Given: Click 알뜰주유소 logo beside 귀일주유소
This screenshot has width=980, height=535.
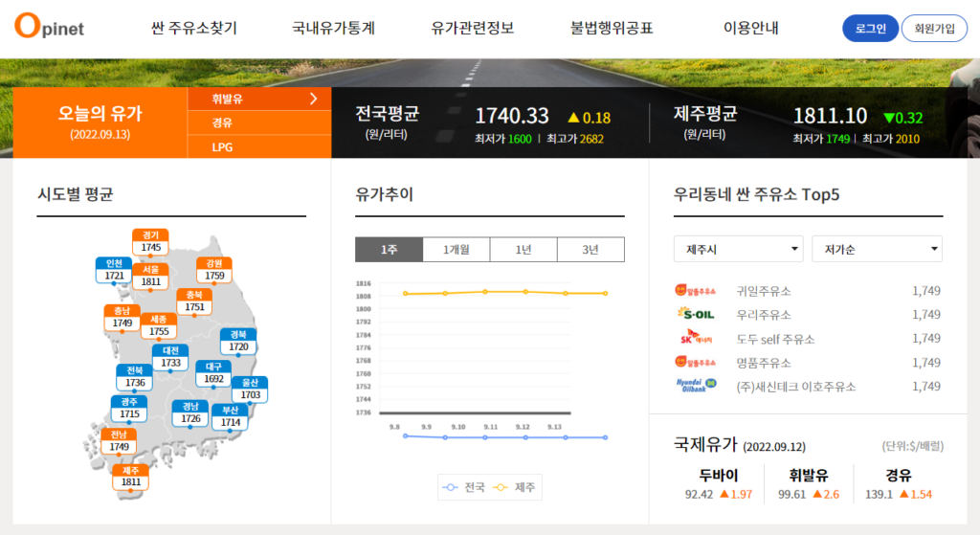Looking at the screenshot, I should [x=695, y=291].
